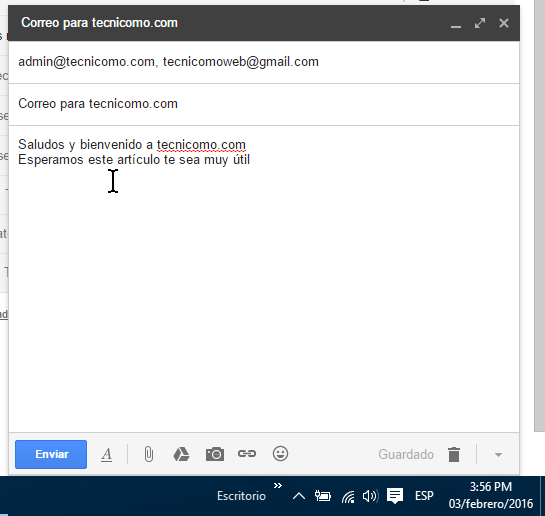The height and width of the screenshot is (516, 545).
Task: Insert files using the Google Drive icon
Action: (181, 454)
